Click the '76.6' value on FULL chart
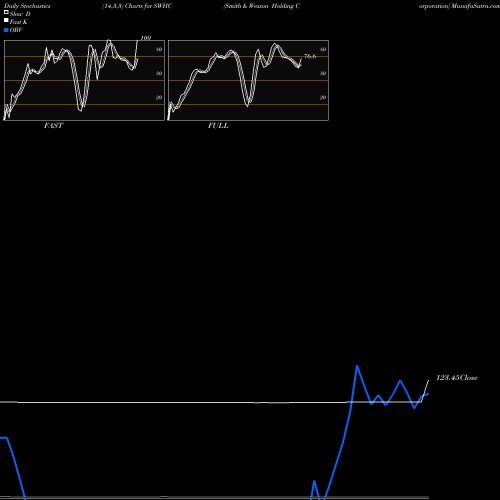The image size is (500, 500). coord(310,56)
